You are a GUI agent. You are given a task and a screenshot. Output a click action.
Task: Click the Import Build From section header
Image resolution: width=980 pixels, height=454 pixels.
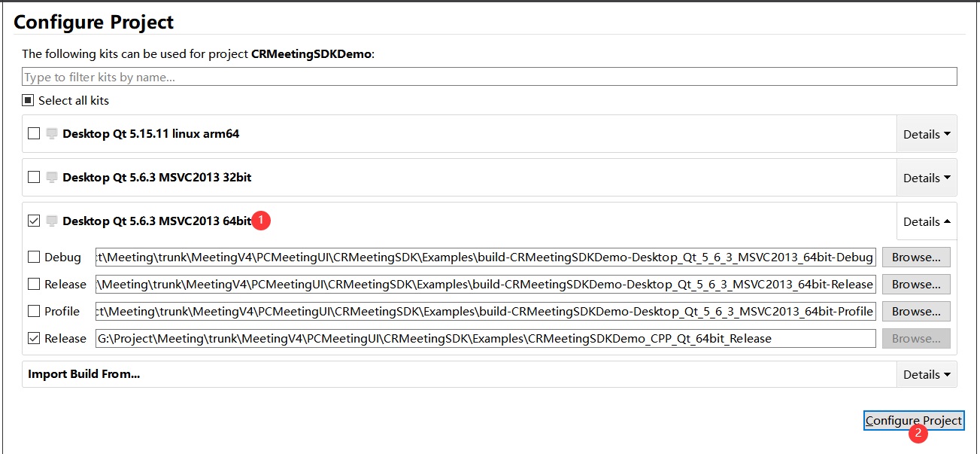84,374
